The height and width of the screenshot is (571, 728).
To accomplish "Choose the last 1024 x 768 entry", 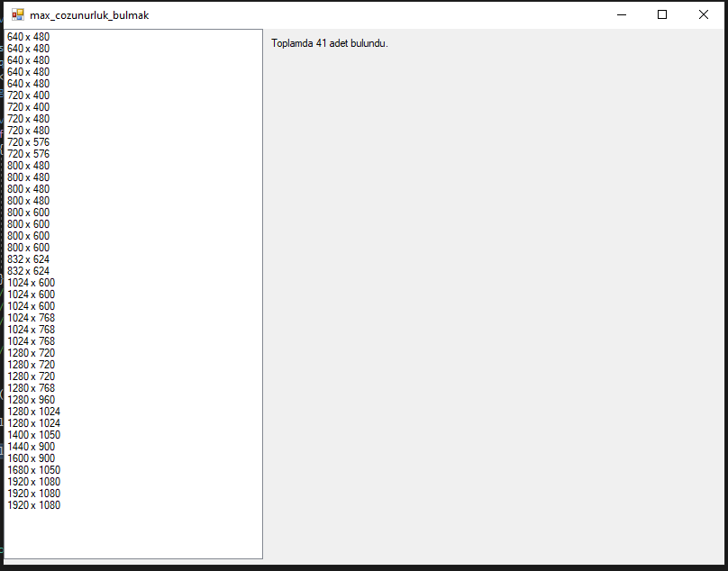I will pyautogui.click(x=32, y=341).
